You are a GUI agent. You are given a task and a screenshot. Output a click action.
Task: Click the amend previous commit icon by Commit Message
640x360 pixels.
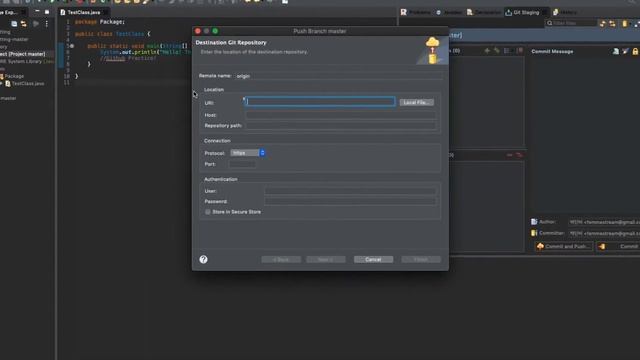(616, 51)
